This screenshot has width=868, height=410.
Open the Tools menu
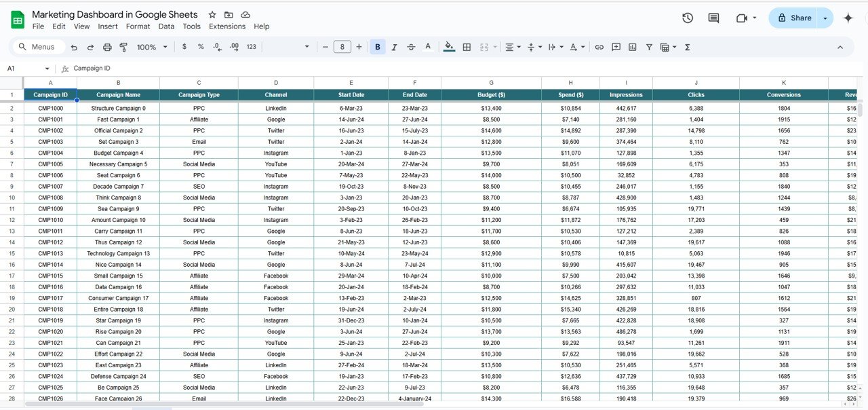coord(192,26)
